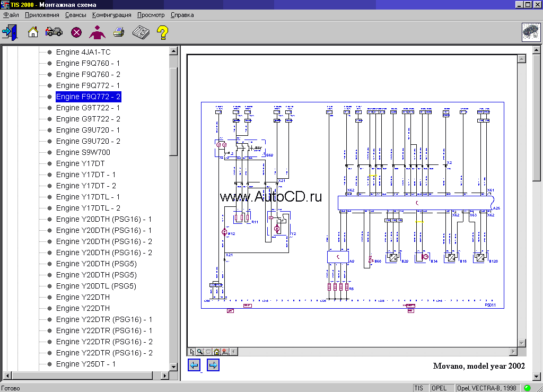Click the B120 sensor label in the diagram
The width and height of the screenshot is (543, 392).
[x=494, y=262]
